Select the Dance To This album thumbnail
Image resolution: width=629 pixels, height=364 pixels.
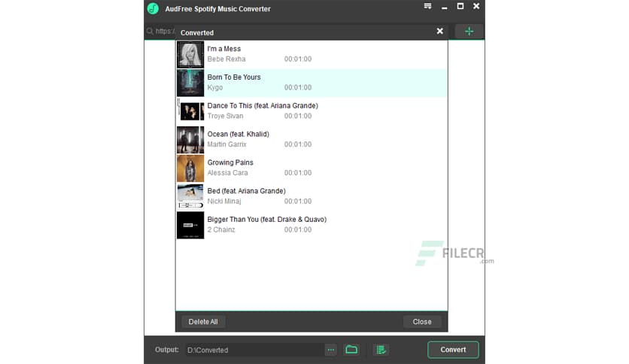click(x=190, y=111)
